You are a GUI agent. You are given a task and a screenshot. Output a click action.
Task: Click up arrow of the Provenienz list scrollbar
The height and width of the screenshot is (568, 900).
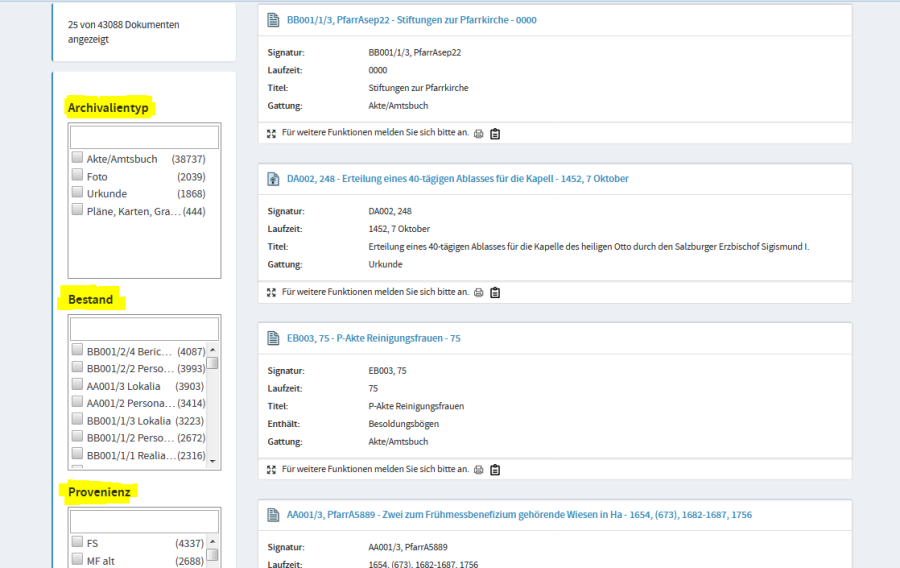click(213, 539)
